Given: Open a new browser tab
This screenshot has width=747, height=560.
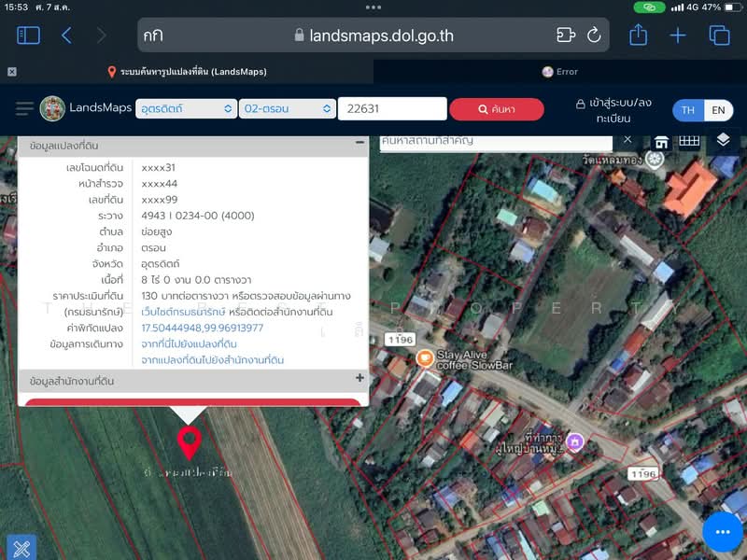Looking at the screenshot, I should pos(678,35).
